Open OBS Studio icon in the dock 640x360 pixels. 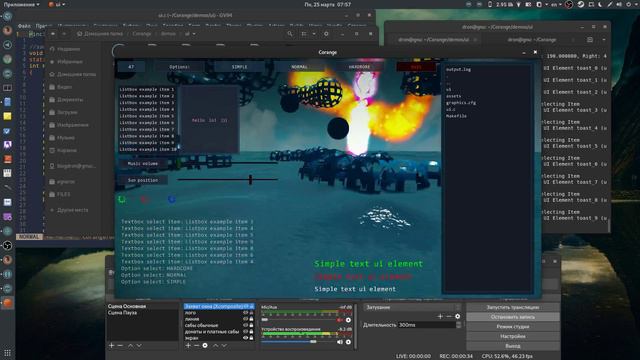tap(7, 245)
